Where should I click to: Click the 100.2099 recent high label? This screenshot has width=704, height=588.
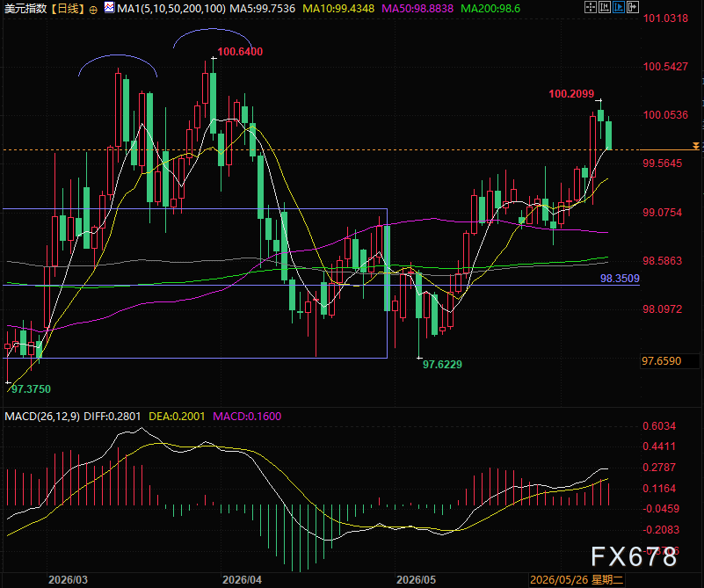(x=571, y=94)
